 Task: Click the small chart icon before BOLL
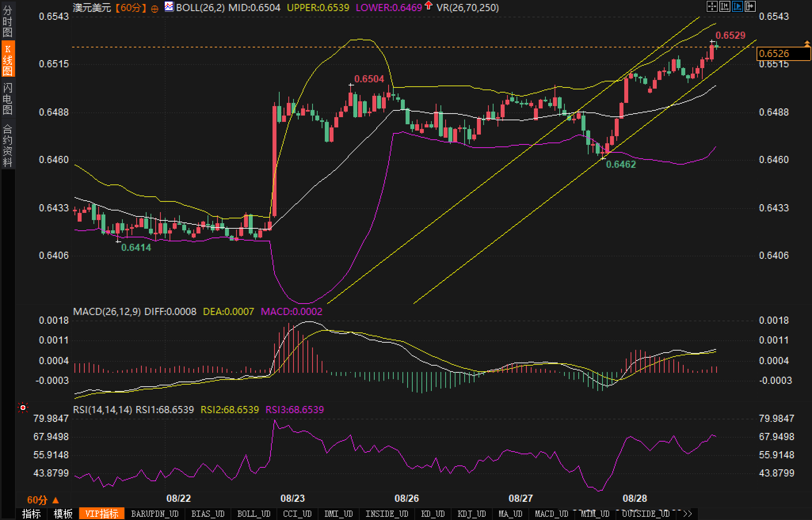[169, 7]
